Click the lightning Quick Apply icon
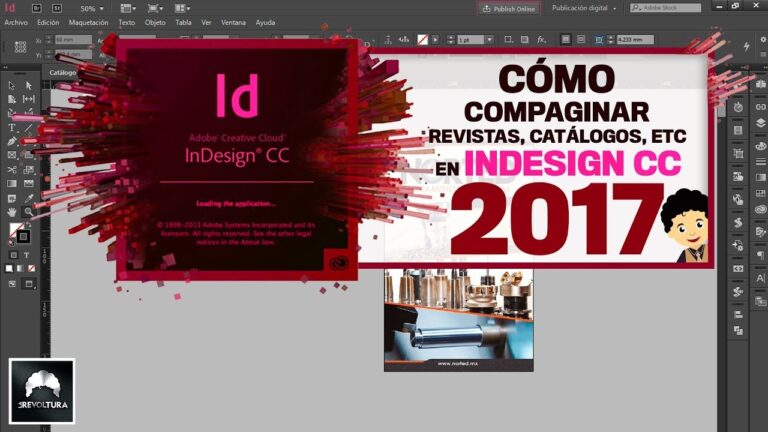The width and height of the screenshot is (768, 432). coord(746,46)
